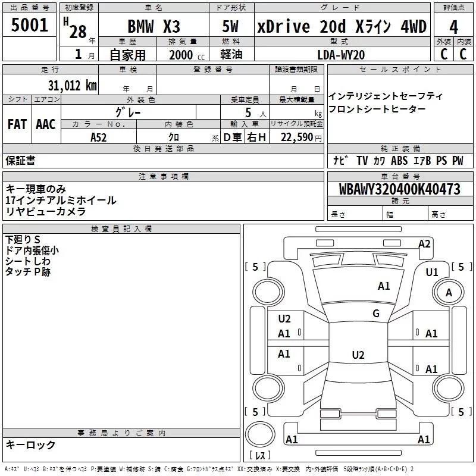Click the xDrive 20d grade field
This screenshot has width=476, height=476.
[343, 26]
